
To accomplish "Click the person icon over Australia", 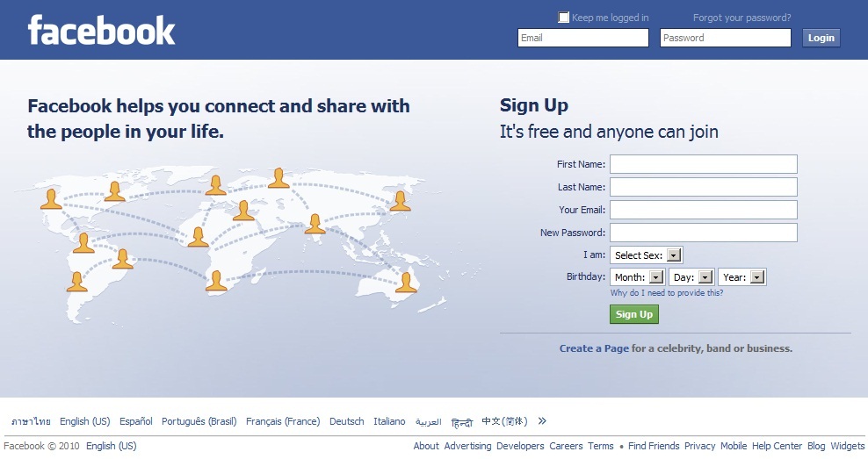I will pos(406,282).
